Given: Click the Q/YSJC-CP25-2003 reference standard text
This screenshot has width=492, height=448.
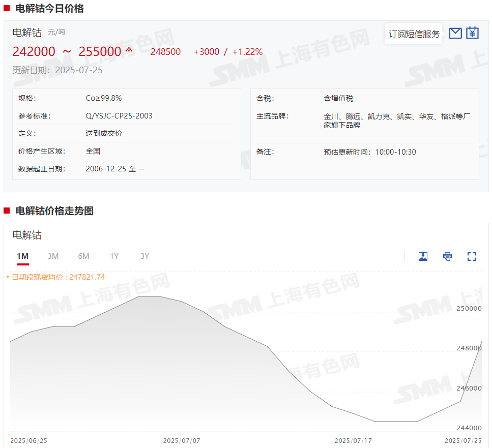Looking at the screenshot, I should pyautogui.click(x=119, y=116).
